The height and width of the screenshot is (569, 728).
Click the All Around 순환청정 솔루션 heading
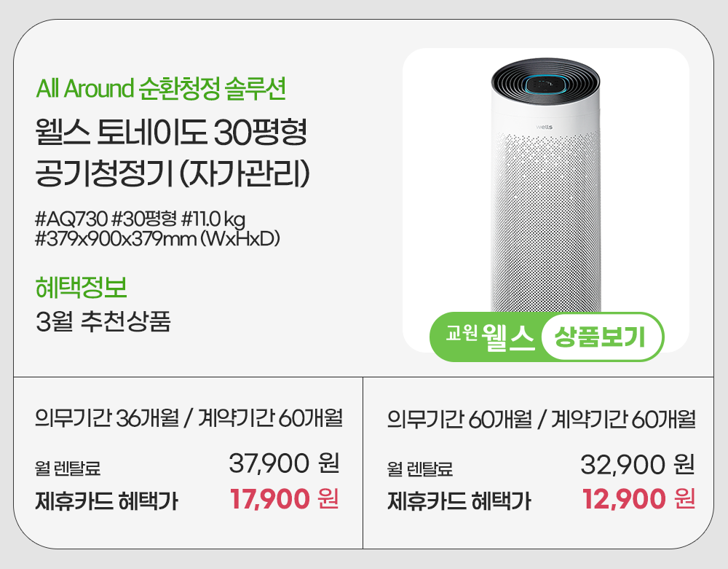point(161,89)
